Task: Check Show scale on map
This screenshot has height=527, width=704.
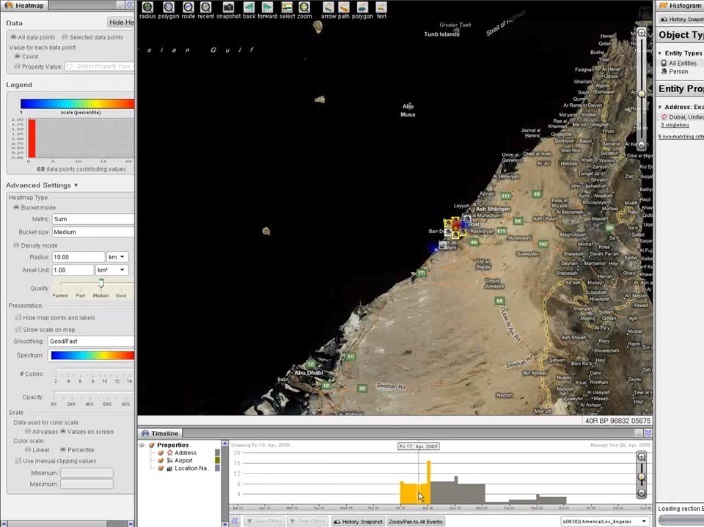Action: pos(18,329)
